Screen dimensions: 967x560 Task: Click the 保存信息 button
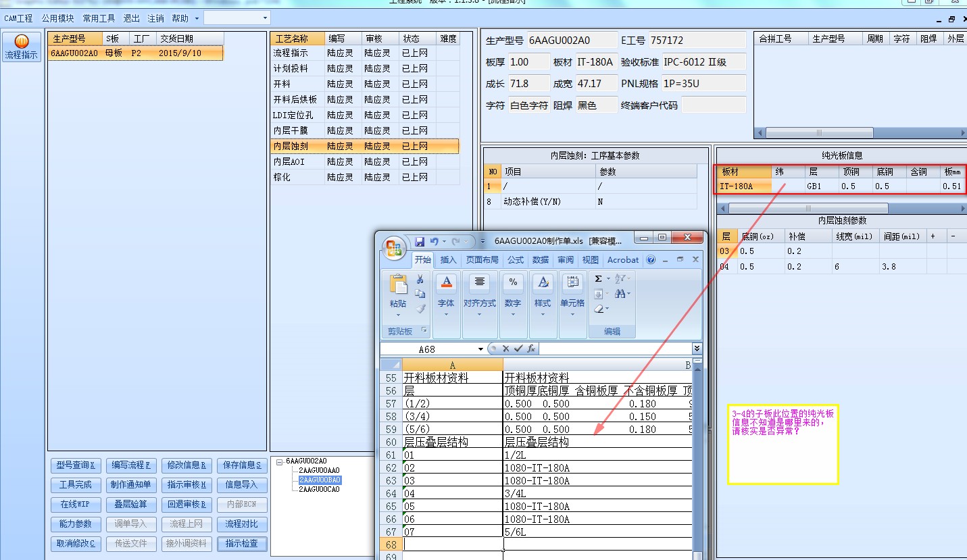(x=243, y=465)
